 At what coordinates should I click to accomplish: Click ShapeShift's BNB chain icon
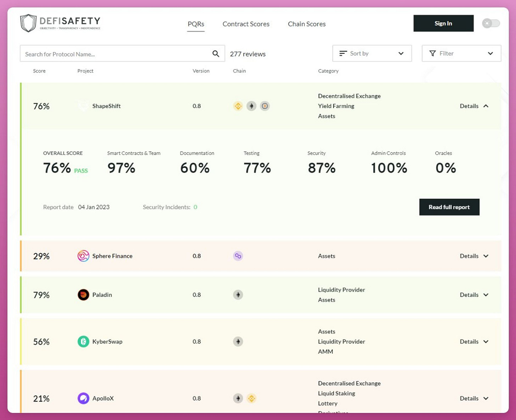point(238,106)
